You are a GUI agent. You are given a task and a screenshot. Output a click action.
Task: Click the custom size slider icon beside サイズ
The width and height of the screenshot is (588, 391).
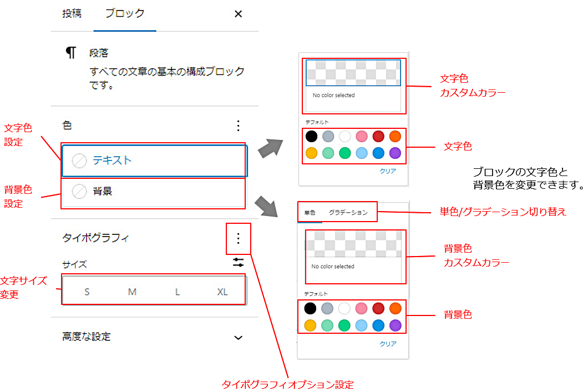click(x=238, y=262)
